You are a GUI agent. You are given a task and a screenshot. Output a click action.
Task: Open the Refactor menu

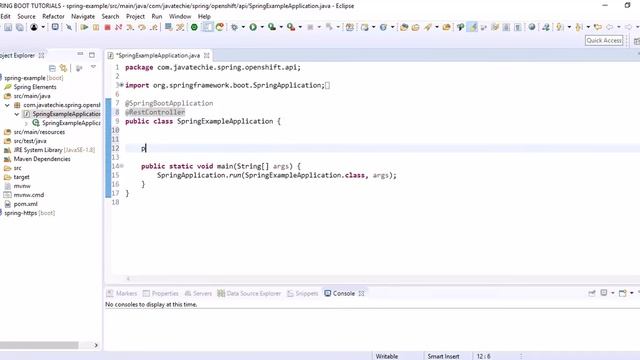(53, 16)
